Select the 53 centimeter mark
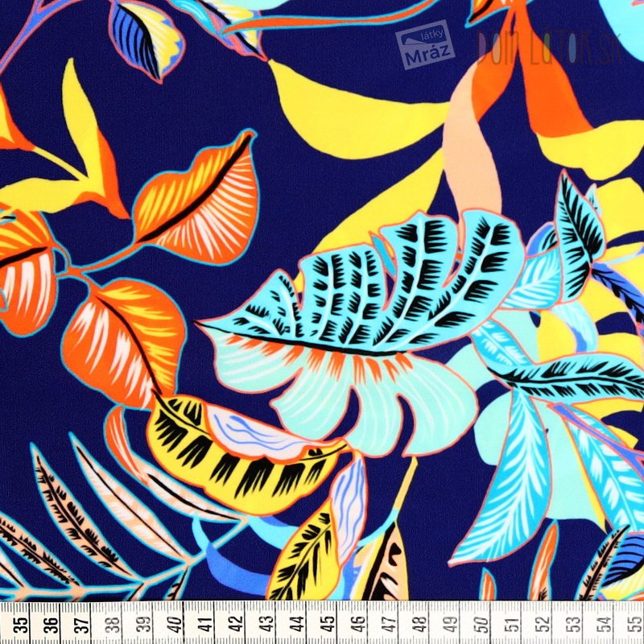The image size is (644, 644). pyautogui.click(x=574, y=625)
